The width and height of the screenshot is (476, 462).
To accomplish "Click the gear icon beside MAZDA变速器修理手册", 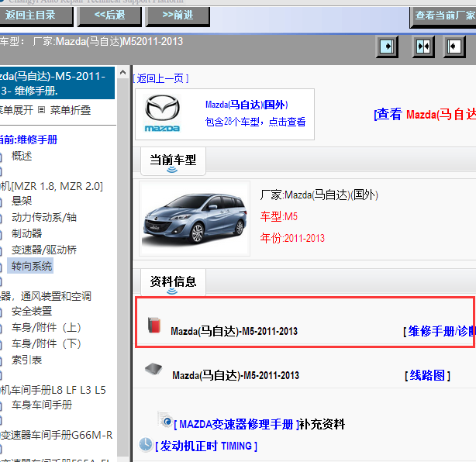I will [165, 420].
